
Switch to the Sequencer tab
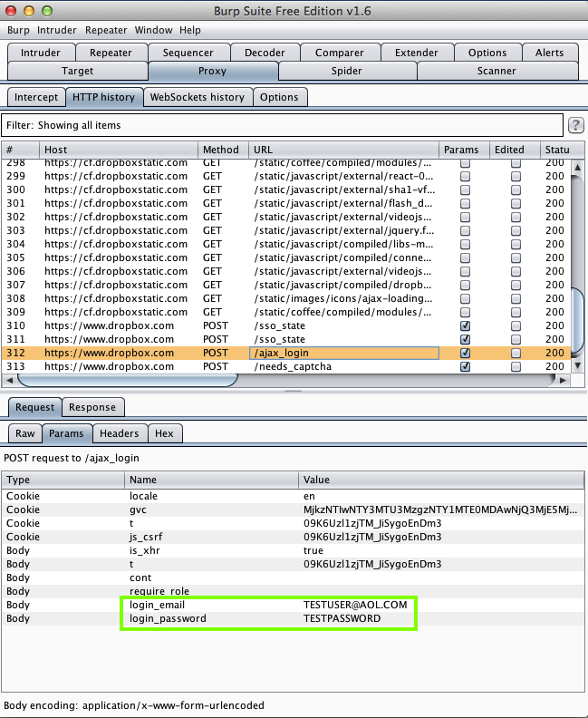[188, 53]
